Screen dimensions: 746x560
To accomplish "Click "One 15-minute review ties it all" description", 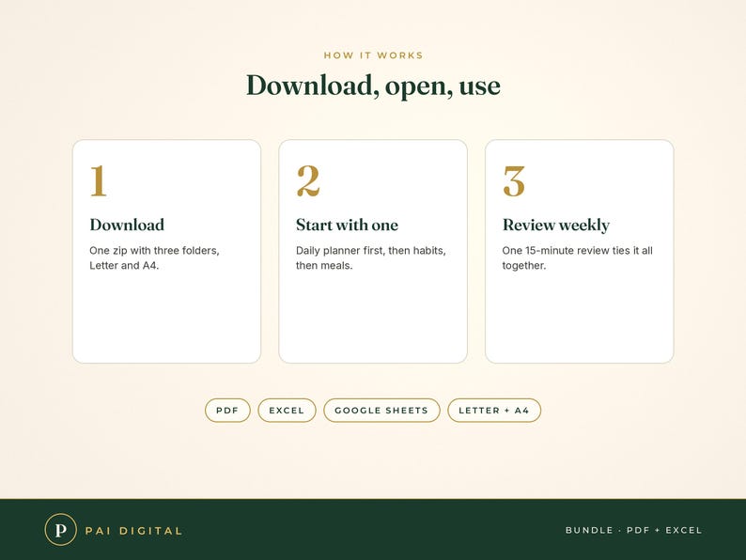I will 577,257.
